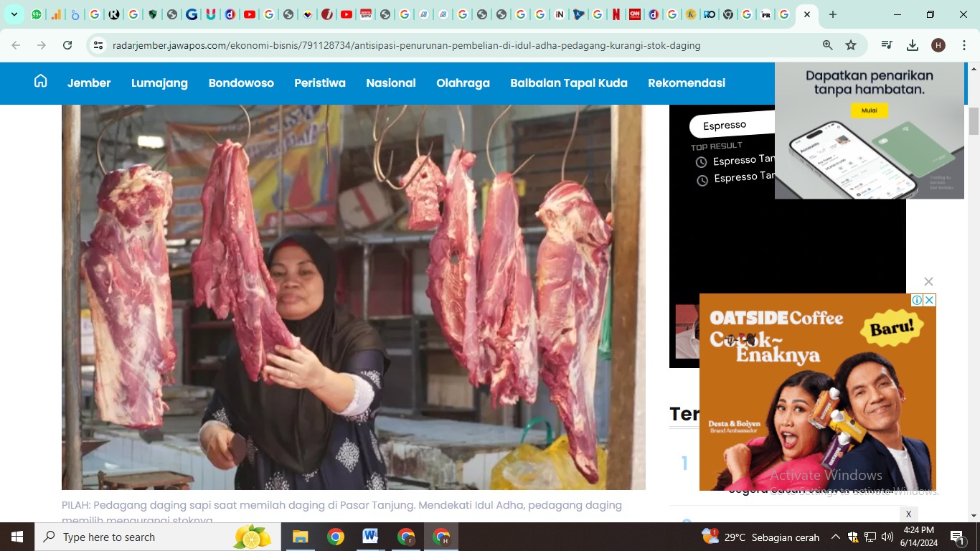
Task: Open the H profile avatar
Action: 938,45
